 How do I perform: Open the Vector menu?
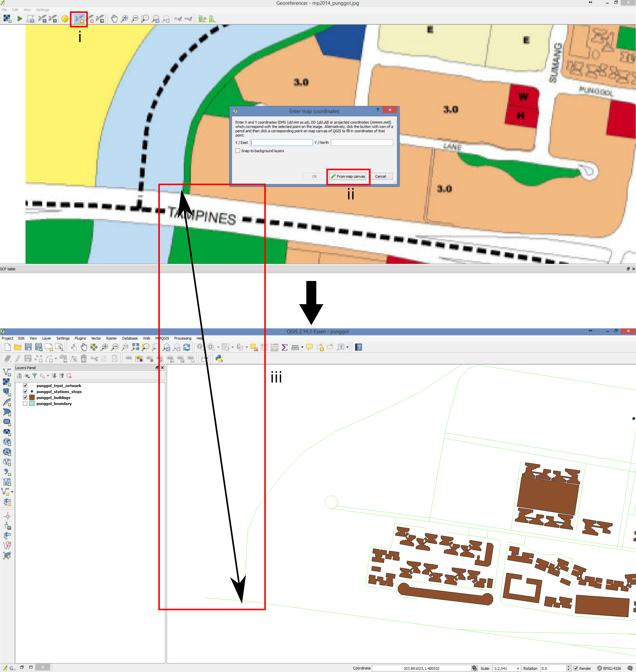pos(96,338)
